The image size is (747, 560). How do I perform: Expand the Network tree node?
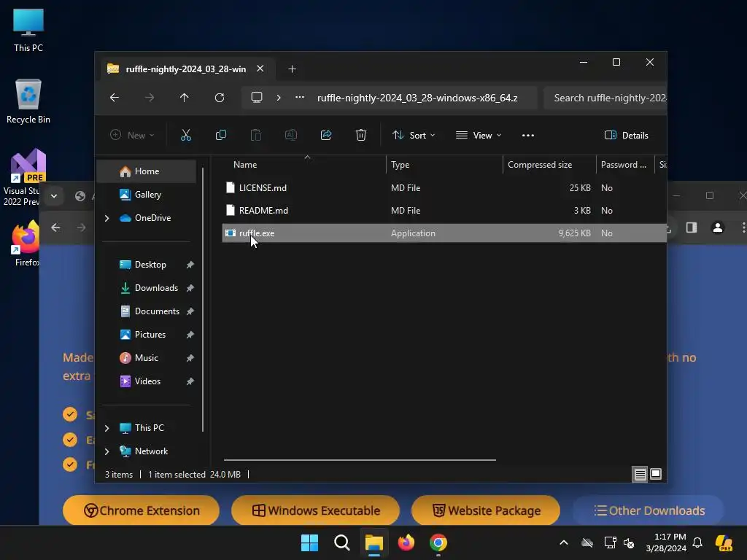[107, 451]
